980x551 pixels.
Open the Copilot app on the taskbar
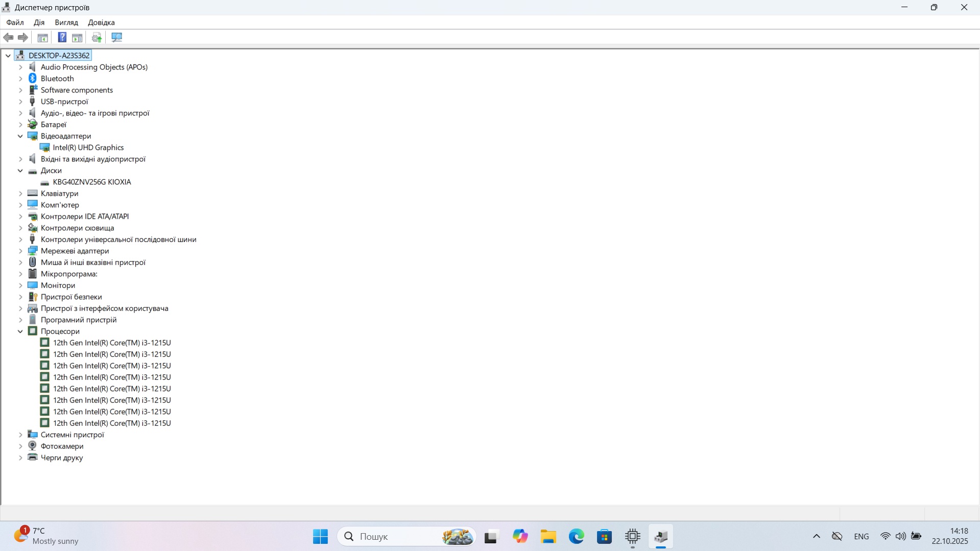(x=520, y=537)
